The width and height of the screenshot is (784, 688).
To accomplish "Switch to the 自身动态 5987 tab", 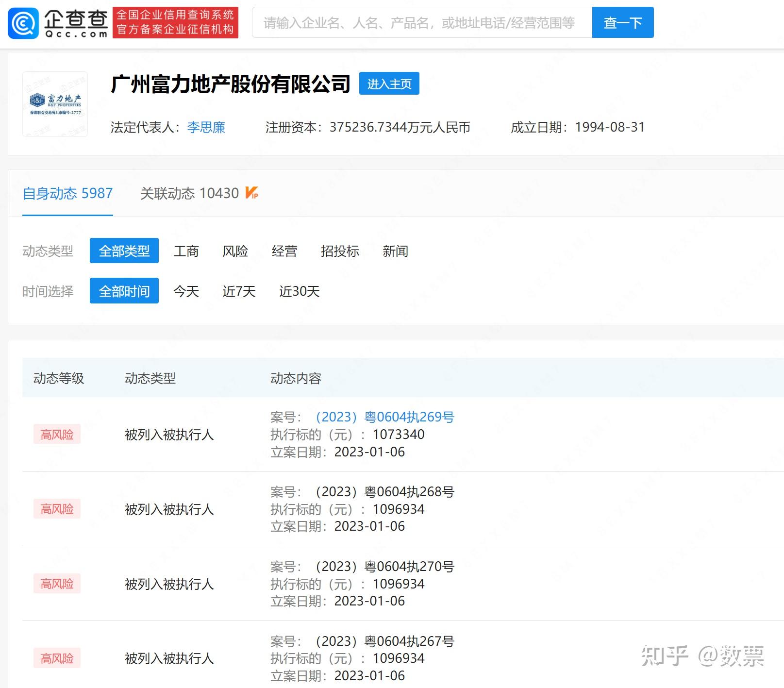I will [x=67, y=194].
